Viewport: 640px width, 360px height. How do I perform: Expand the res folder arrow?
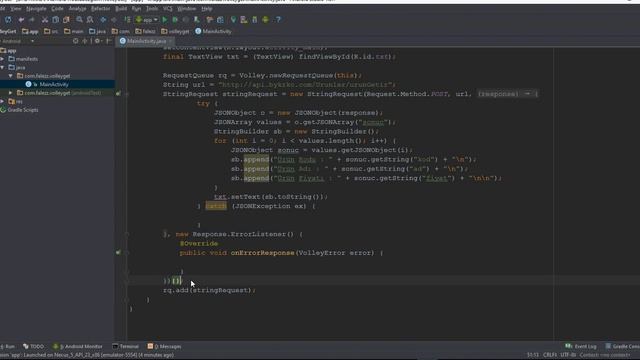click(2, 101)
